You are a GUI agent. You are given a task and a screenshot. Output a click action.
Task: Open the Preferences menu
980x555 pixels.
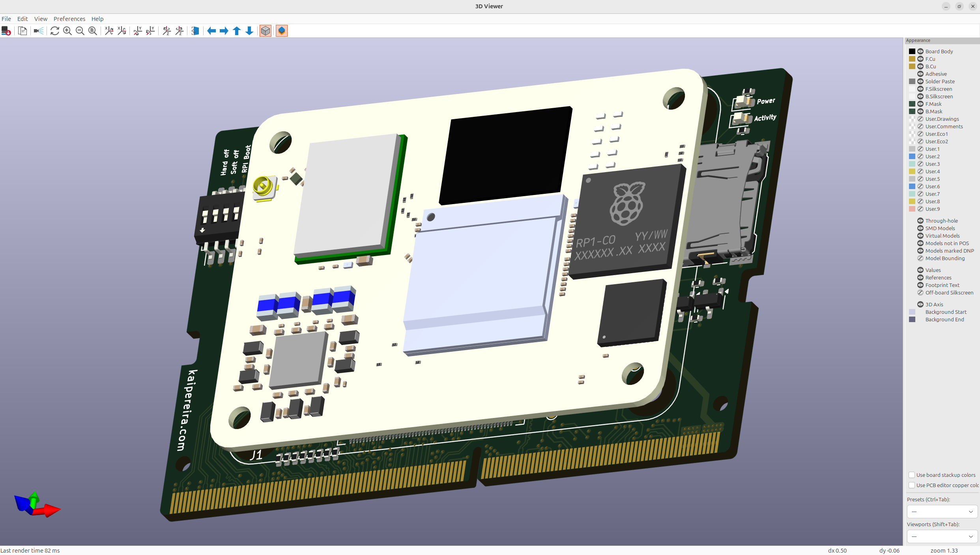[x=69, y=19]
